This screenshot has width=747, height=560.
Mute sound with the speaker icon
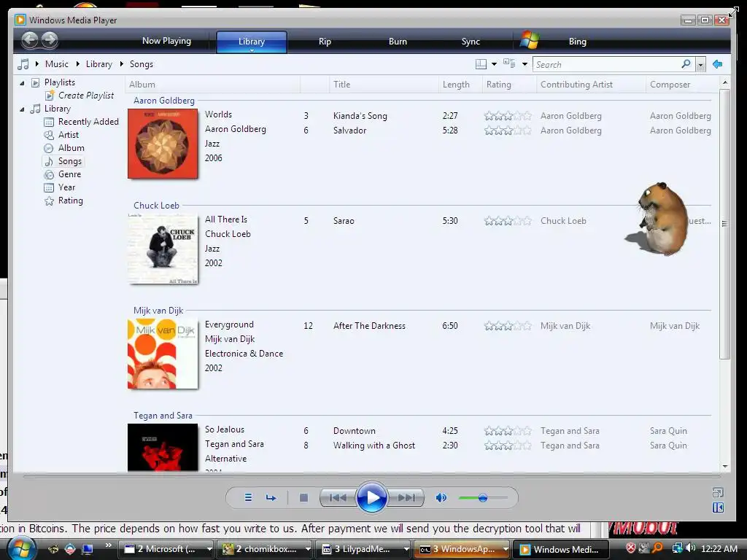pos(441,497)
